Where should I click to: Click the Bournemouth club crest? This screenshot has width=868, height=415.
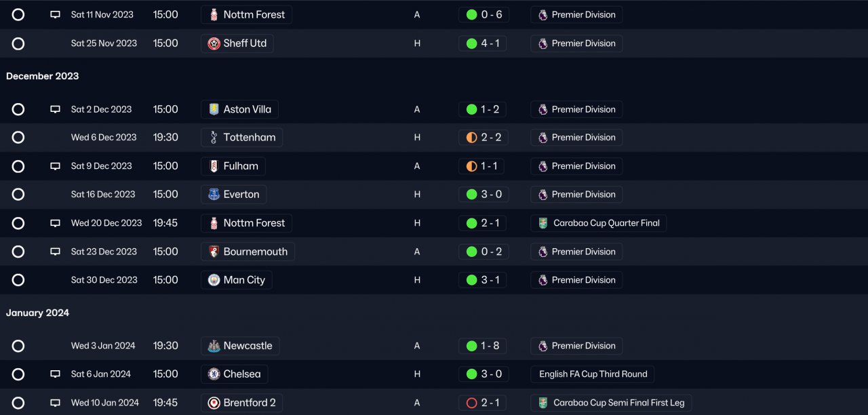[x=214, y=252]
